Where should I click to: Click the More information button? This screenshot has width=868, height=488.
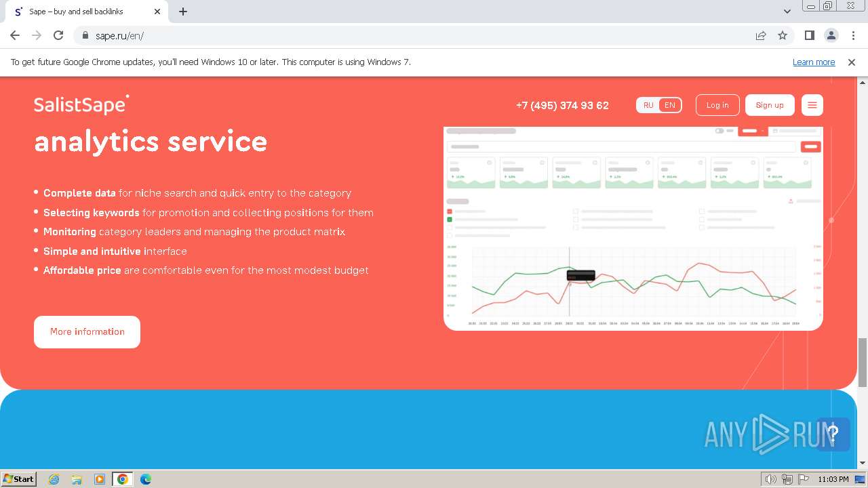click(87, 332)
